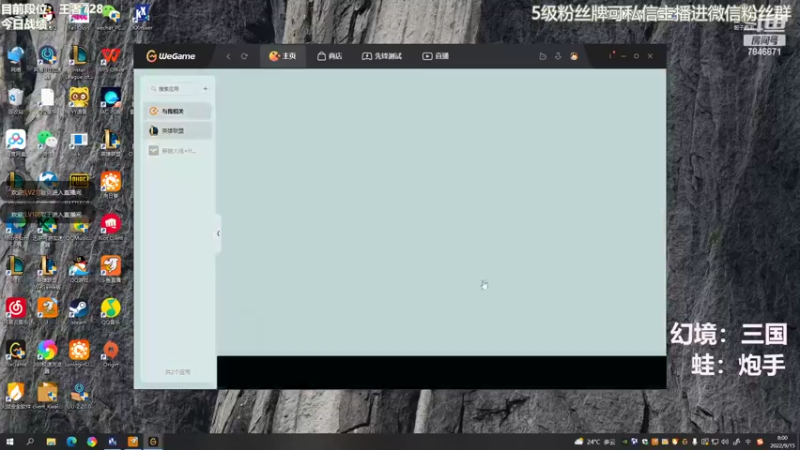This screenshot has height=450, width=800.
Task: Open the NetEase Cloud Music red icon
Action: click(x=16, y=310)
